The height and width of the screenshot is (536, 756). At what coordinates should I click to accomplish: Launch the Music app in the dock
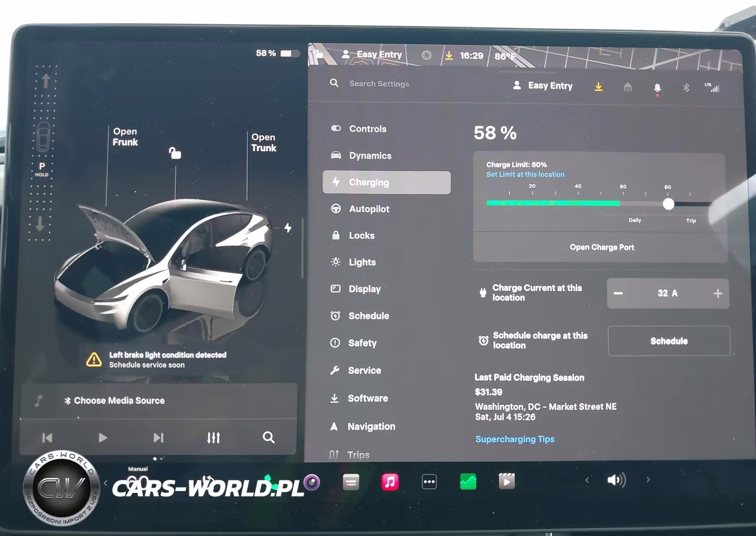click(389, 482)
